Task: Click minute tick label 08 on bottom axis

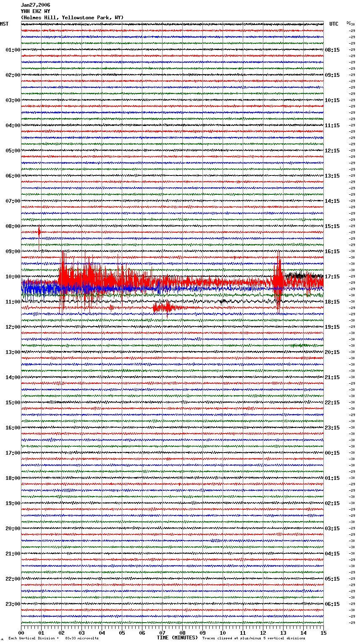Action: [182, 633]
